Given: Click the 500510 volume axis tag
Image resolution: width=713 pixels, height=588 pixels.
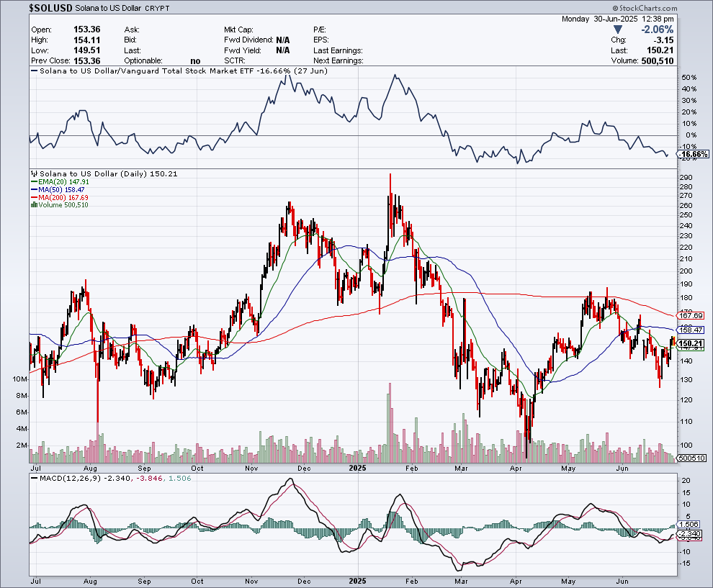Looking at the screenshot, I should (691, 458).
